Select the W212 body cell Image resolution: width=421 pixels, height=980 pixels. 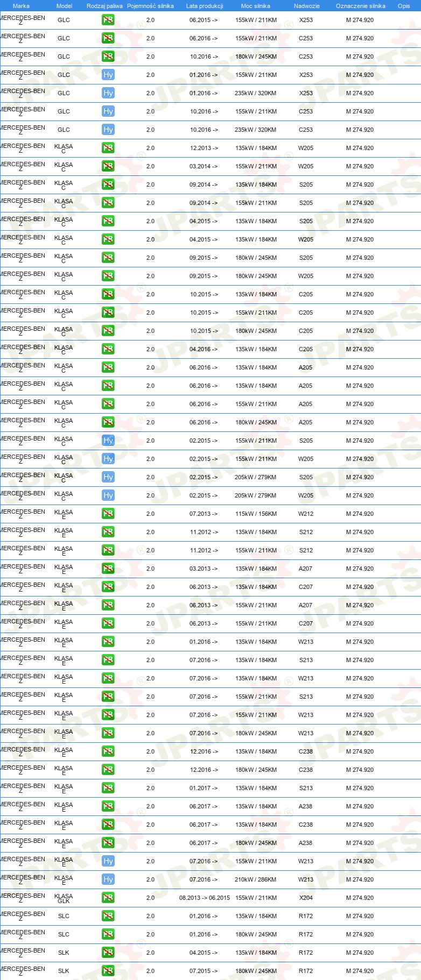[x=306, y=514]
